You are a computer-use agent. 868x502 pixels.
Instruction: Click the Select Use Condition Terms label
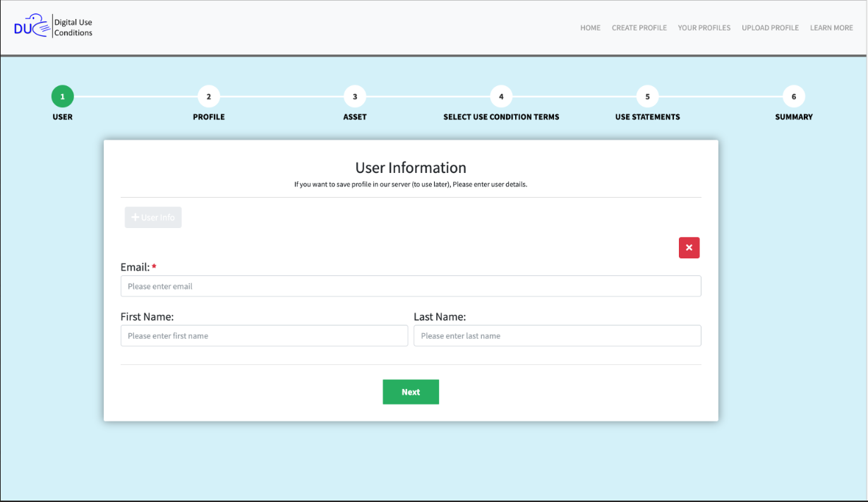(x=501, y=117)
